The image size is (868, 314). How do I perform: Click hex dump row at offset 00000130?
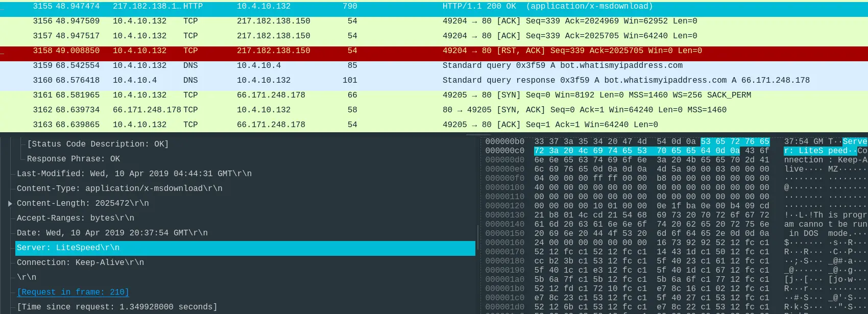(652, 215)
